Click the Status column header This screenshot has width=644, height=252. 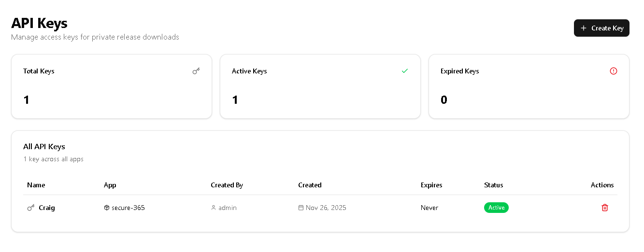click(x=493, y=185)
